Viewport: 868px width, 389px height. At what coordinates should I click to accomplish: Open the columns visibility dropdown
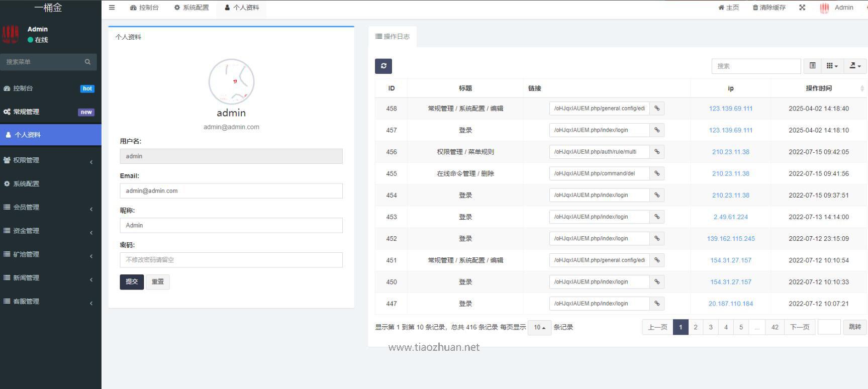(x=832, y=66)
